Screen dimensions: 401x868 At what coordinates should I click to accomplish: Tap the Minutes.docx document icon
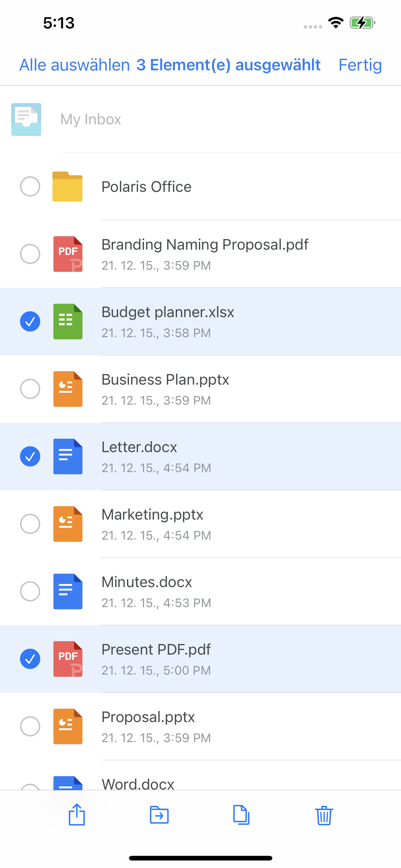pos(68,591)
